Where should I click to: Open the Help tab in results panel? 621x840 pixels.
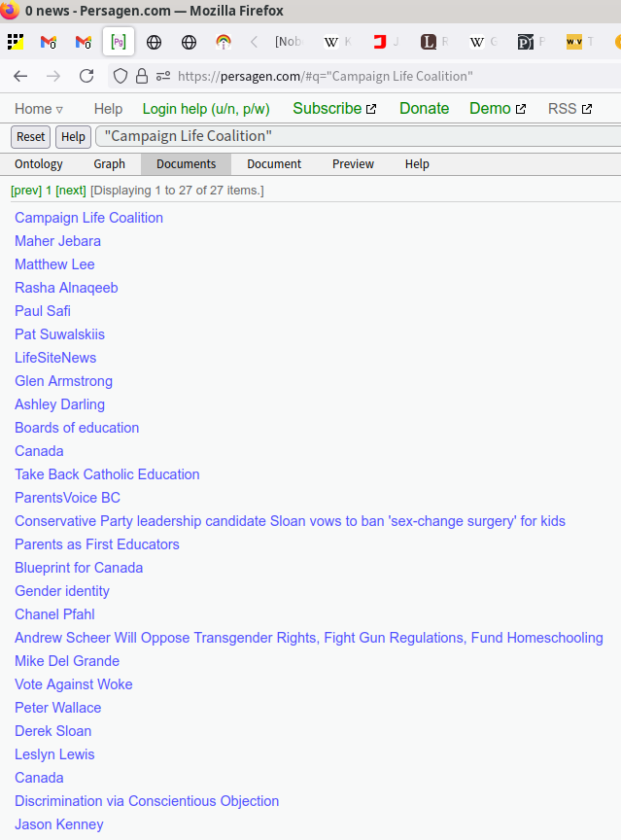417,164
